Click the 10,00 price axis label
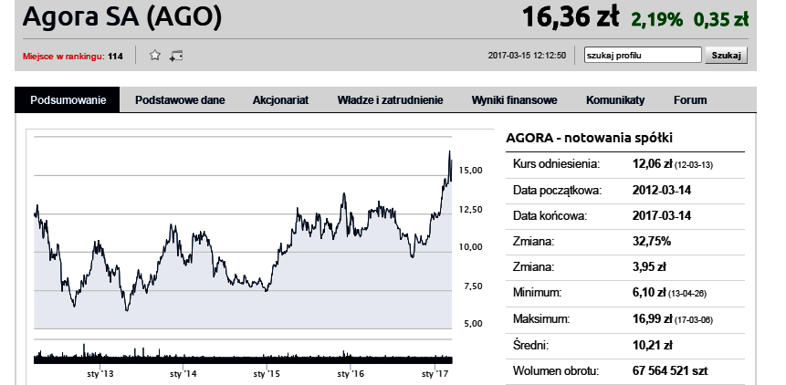Viewport: 786px width, 385px height. [x=470, y=247]
